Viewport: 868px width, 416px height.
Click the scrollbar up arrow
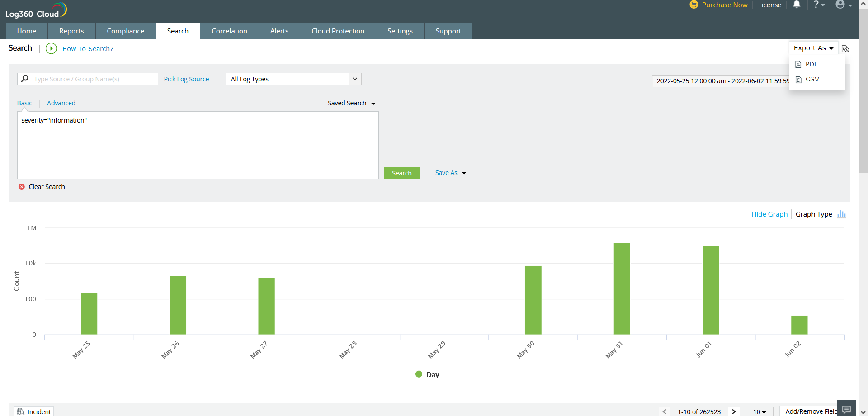[863, 4]
